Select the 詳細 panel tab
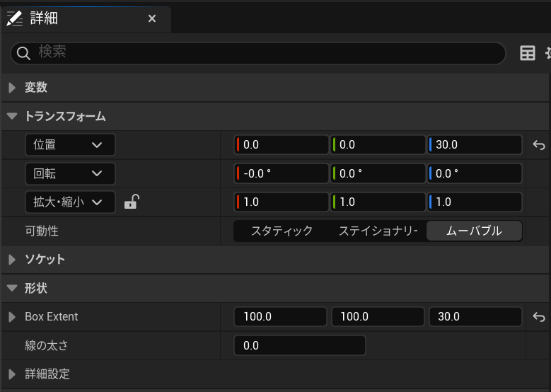Image resolution: width=551 pixels, height=392 pixels. 44,18
